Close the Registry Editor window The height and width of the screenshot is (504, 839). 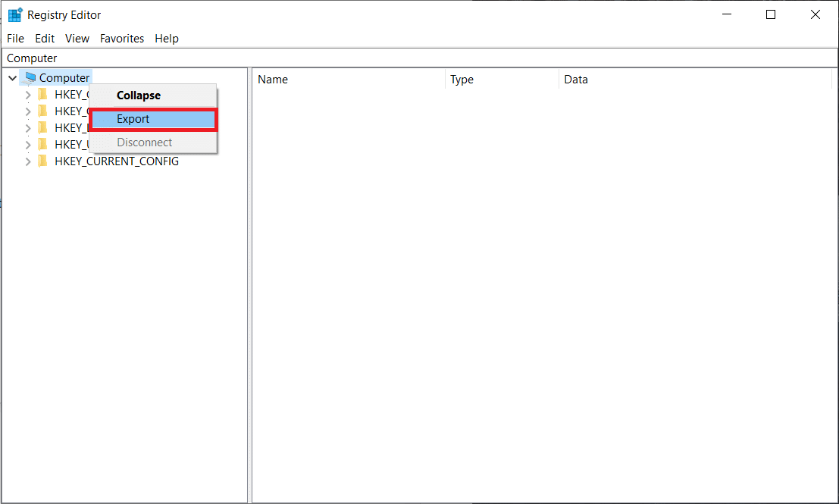pos(816,14)
